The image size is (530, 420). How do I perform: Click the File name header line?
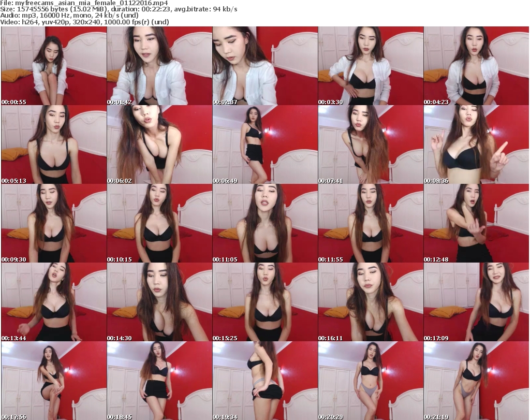pos(84,3)
